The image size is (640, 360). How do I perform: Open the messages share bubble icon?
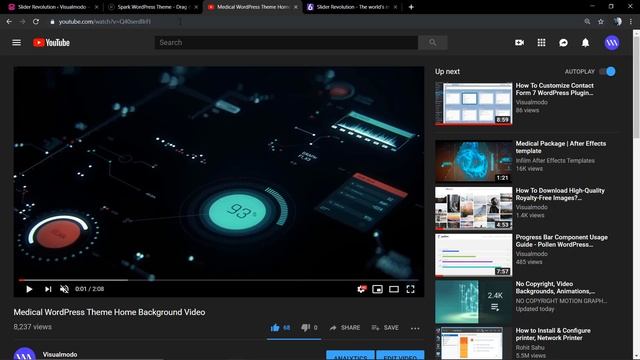coord(563,42)
